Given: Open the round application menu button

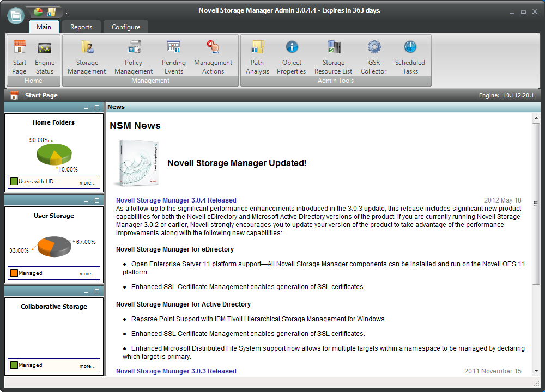Looking at the screenshot, I should pos(16,16).
